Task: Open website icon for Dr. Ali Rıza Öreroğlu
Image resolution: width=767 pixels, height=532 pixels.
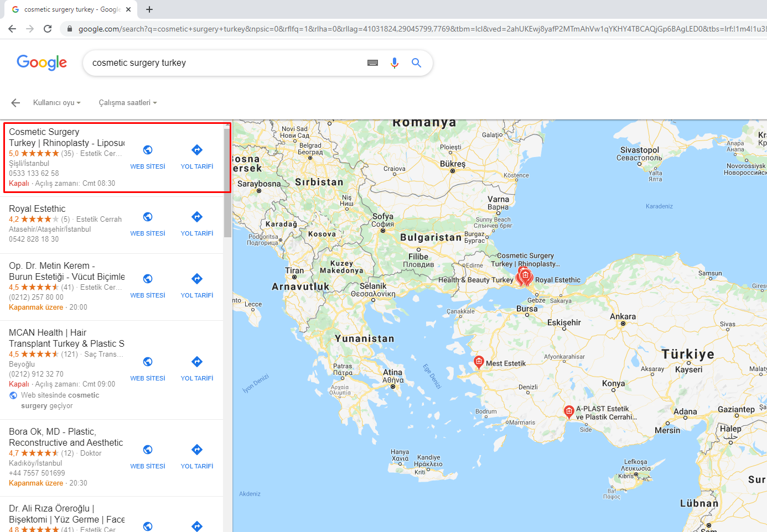Action: 148,526
